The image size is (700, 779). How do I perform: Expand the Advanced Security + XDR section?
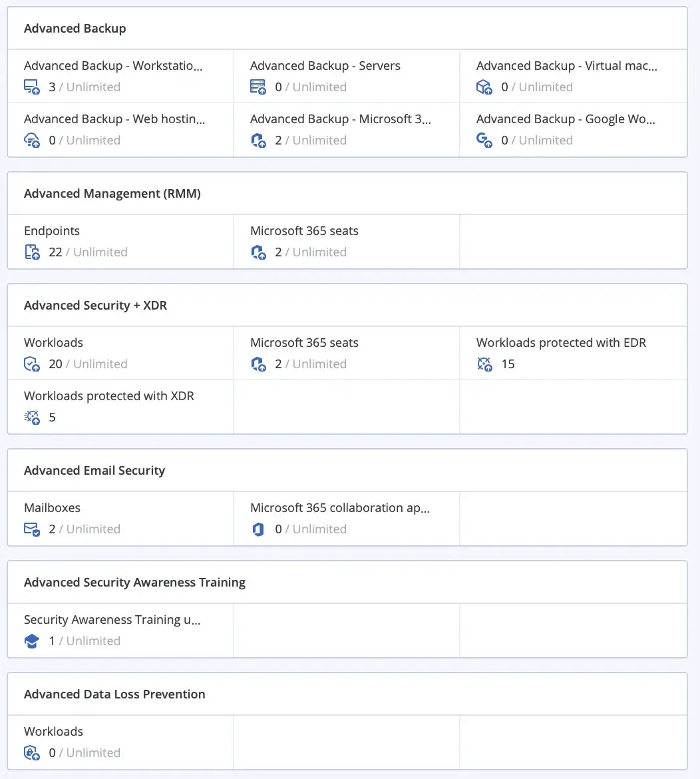click(95, 305)
